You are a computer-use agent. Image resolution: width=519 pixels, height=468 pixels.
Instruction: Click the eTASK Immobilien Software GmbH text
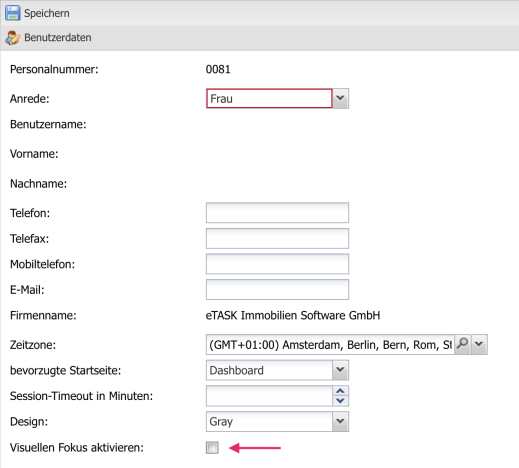point(293,315)
